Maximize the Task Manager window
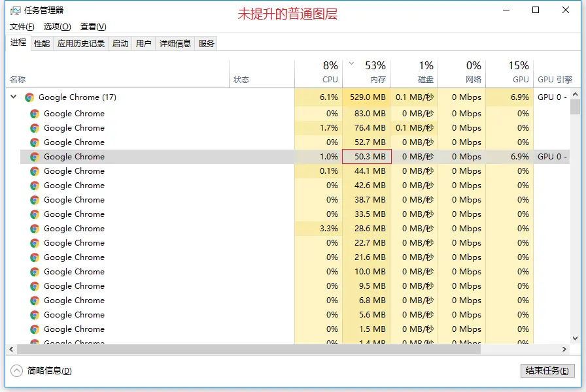 [x=536, y=10]
